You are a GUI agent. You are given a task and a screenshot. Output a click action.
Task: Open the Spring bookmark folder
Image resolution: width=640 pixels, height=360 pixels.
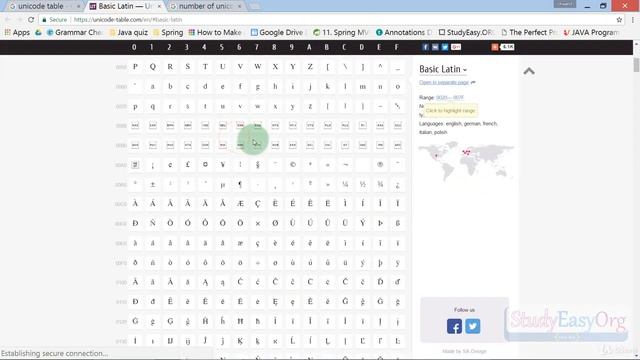(168, 32)
